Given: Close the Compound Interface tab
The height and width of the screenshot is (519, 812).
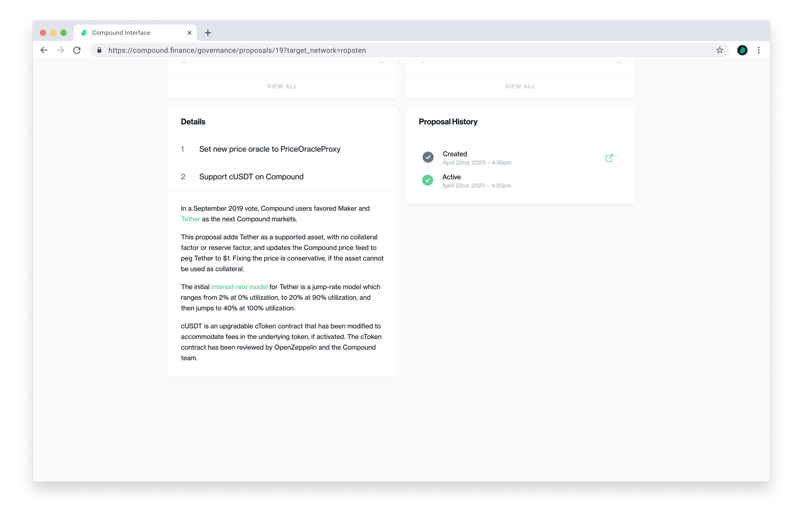Looking at the screenshot, I should pos(189,33).
